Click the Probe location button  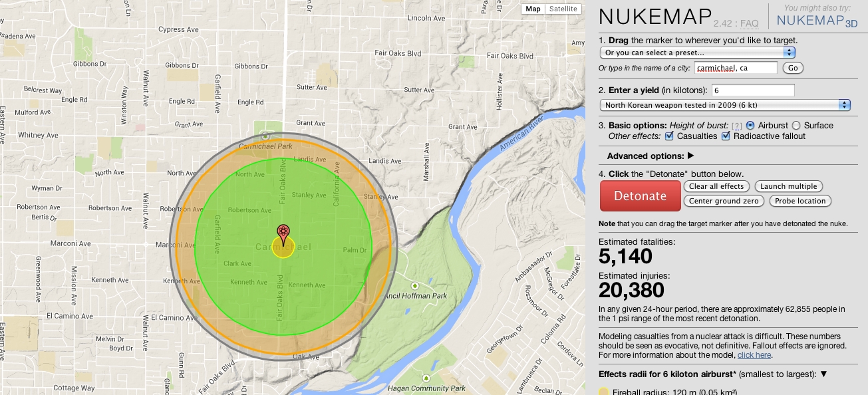click(x=800, y=201)
